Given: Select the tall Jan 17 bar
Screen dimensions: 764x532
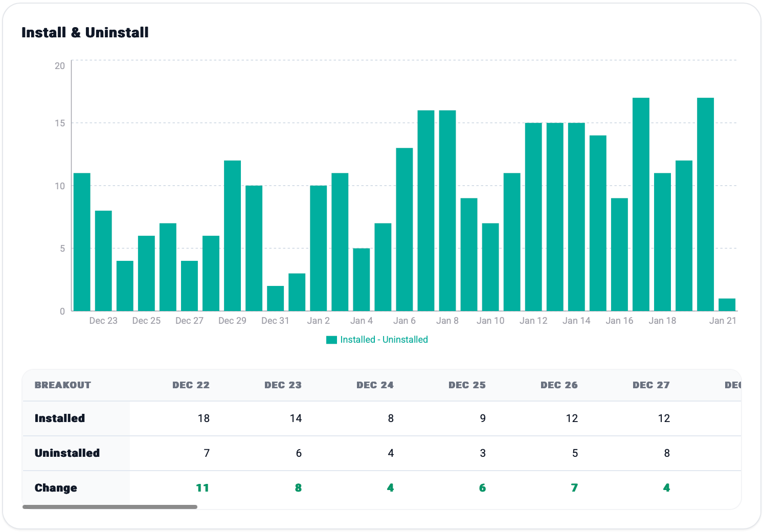Looking at the screenshot, I should tap(641, 205).
